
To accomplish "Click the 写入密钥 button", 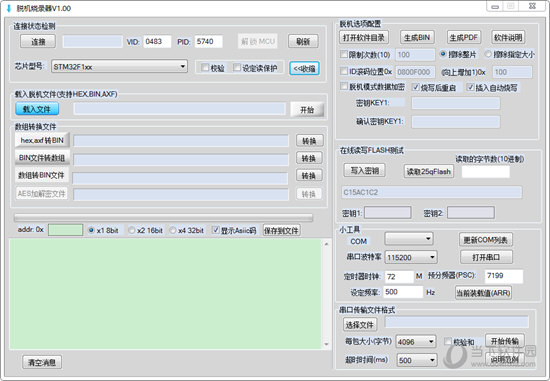I will [364, 171].
